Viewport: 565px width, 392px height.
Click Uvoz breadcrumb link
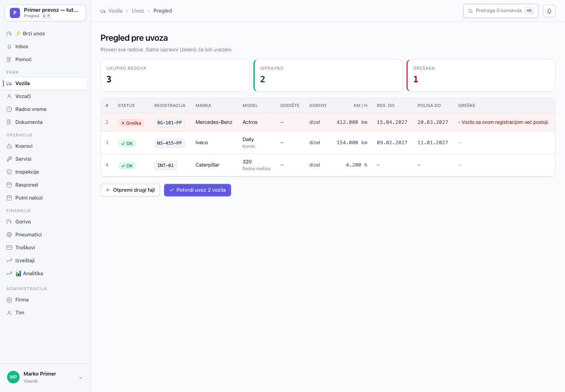coord(138,11)
